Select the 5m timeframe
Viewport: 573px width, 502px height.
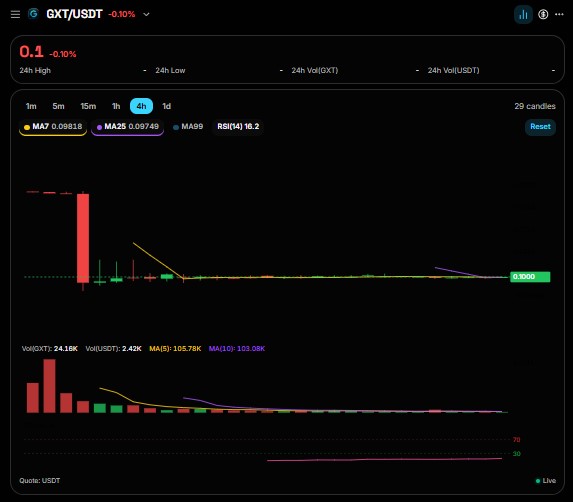click(x=58, y=106)
